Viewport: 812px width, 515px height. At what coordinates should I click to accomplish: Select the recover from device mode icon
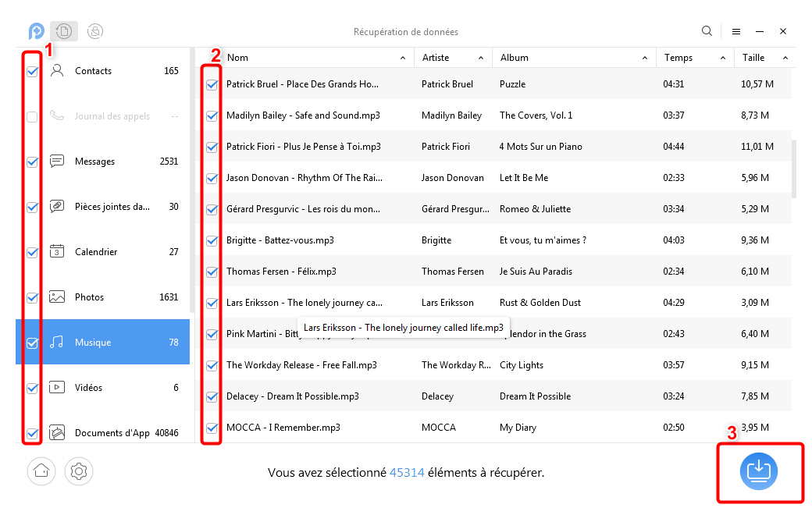64,31
